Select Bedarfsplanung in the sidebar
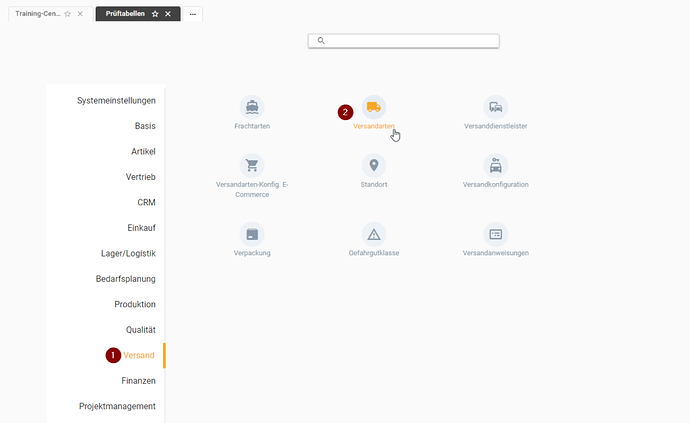This screenshot has width=690, height=423. pyautogui.click(x=126, y=279)
